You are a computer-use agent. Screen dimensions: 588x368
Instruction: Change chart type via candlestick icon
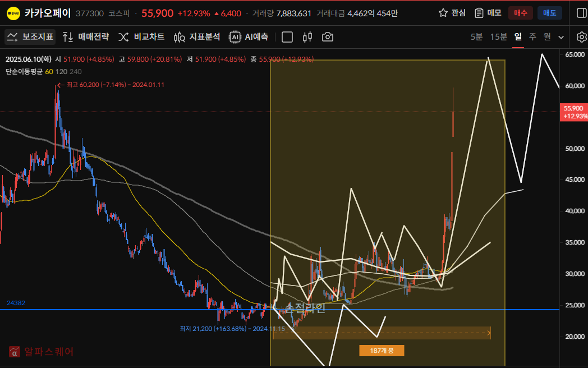pyautogui.click(x=307, y=37)
